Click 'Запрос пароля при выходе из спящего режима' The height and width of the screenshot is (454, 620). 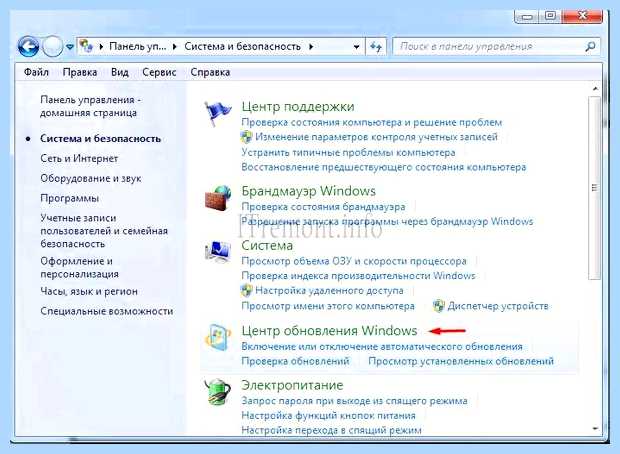pos(354,401)
